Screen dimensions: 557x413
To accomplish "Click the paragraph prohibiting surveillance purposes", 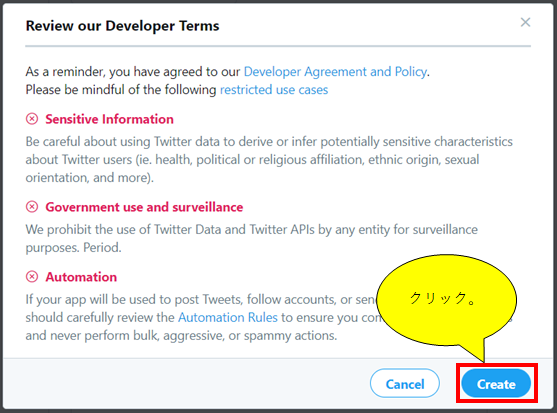I will 252,238.
